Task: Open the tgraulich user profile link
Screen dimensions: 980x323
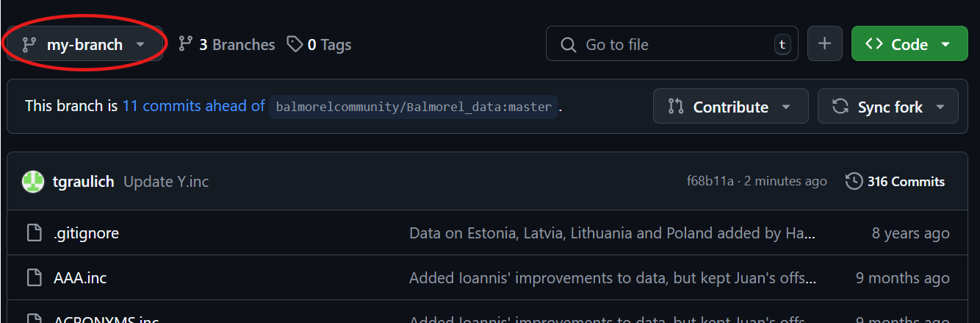Action: point(84,182)
